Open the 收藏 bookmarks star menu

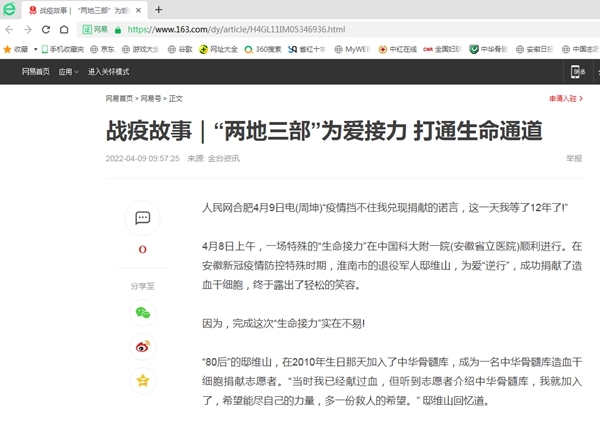tap(16, 49)
